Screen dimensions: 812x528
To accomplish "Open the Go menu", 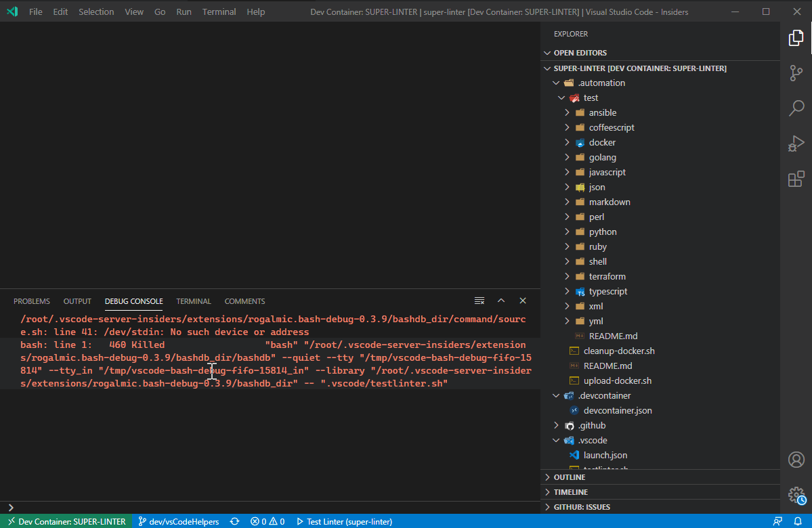I will [160, 12].
